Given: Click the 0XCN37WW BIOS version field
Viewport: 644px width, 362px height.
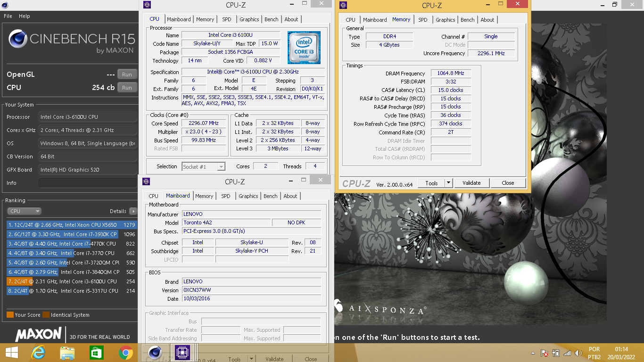Looking at the screenshot, I should tap(251, 290).
